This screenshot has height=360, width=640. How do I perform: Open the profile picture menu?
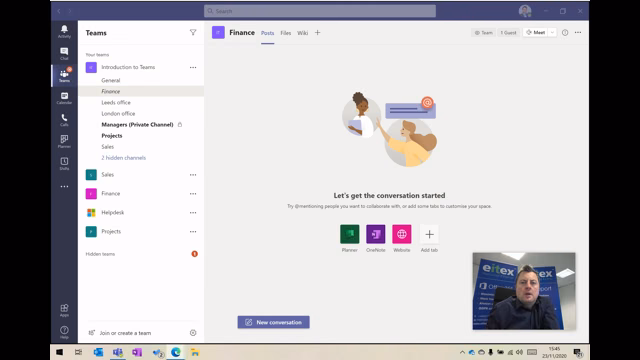(525, 11)
